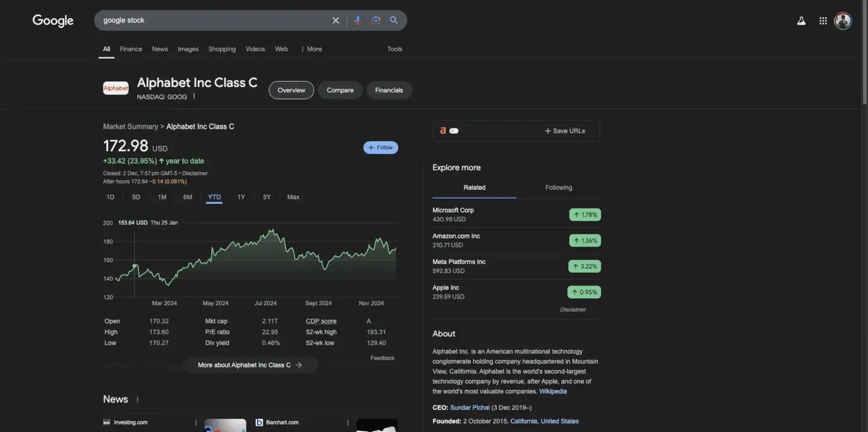Open the Google account profile picture
This screenshot has width=868, height=432.
pyautogui.click(x=843, y=21)
